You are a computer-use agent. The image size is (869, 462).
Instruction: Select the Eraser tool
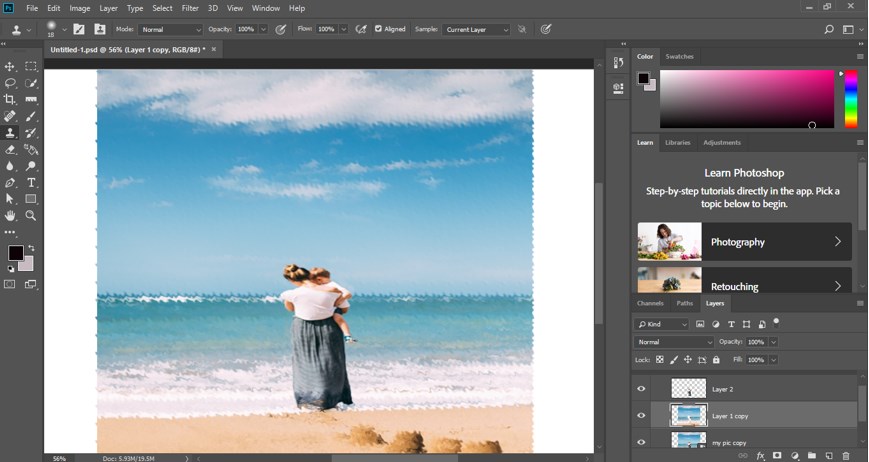[10, 149]
